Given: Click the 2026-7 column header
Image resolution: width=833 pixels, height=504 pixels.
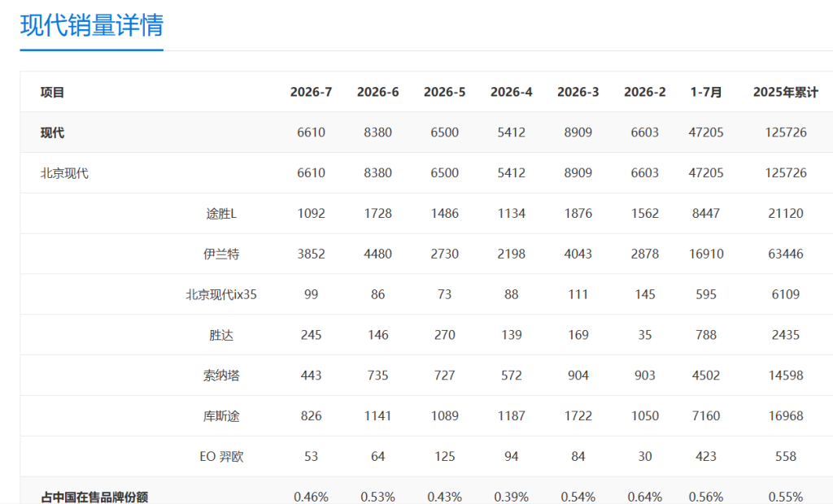Looking at the screenshot, I should (311, 92).
